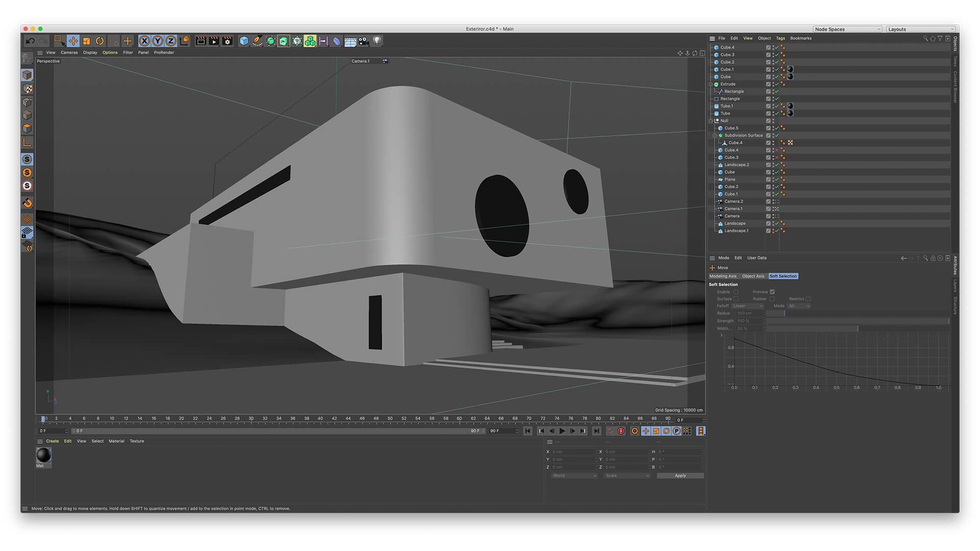
Task: Open viewport ProRender menu
Action: coord(164,53)
